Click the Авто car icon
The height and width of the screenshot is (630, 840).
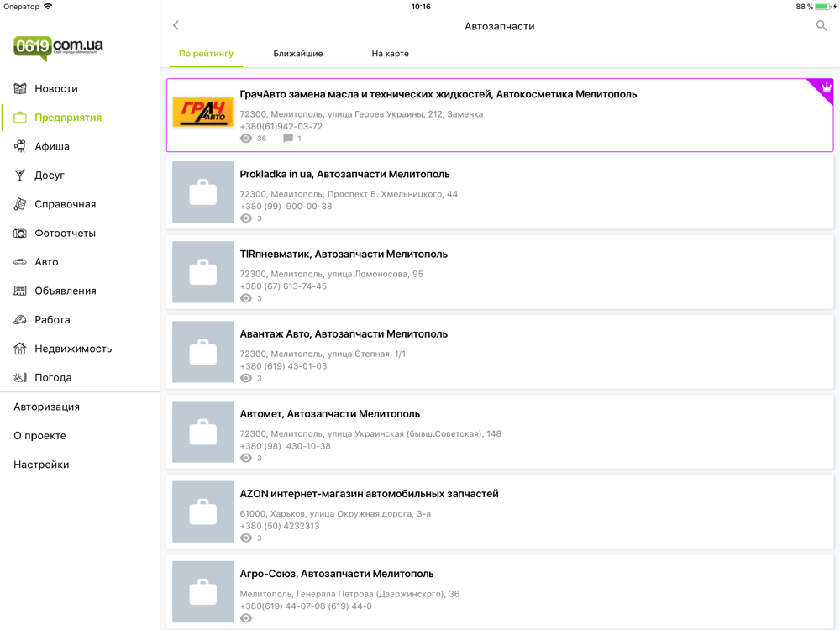(x=20, y=262)
